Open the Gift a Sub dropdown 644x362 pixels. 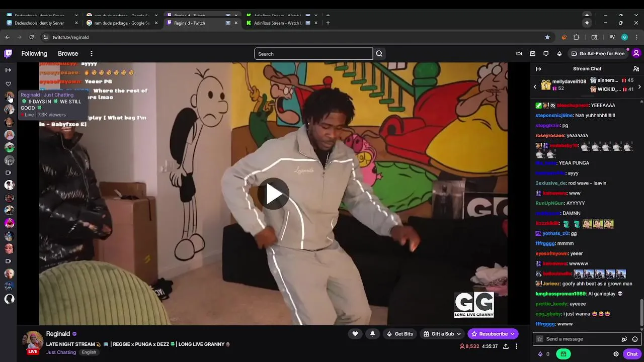pyautogui.click(x=442, y=334)
